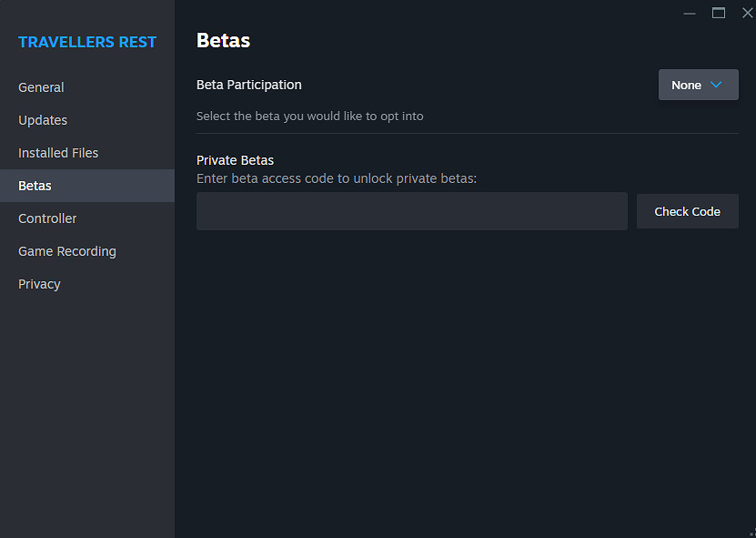Screen dimensions: 756x538
Task: Select the Betas sidebar item
Action: [x=35, y=186]
